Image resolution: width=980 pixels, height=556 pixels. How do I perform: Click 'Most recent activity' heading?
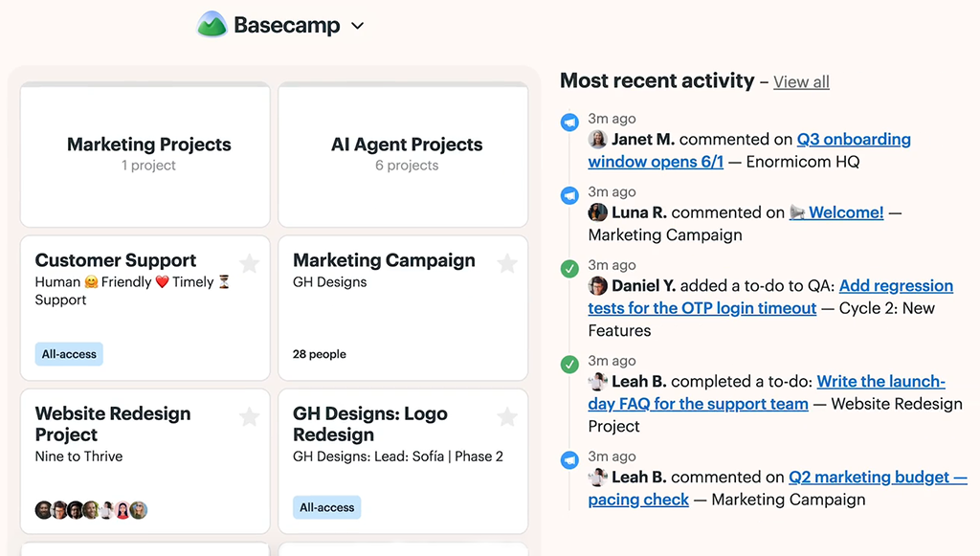(657, 80)
